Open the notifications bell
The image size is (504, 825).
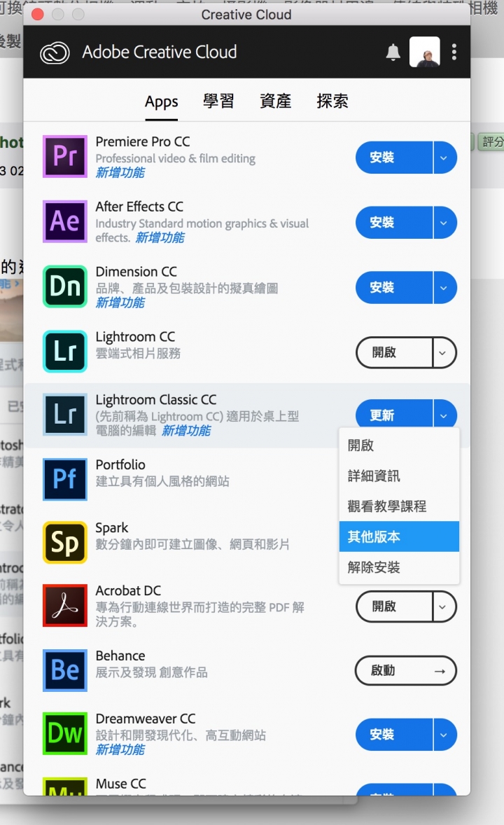coord(393,52)
